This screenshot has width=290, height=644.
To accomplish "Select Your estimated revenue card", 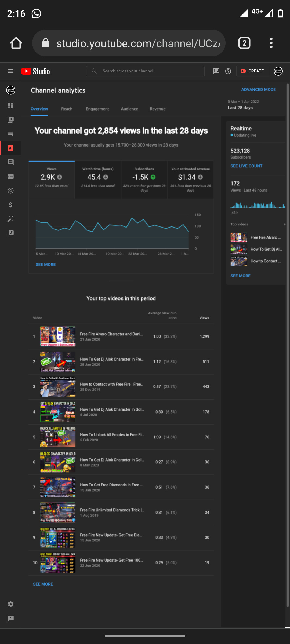I will (191, 180).
